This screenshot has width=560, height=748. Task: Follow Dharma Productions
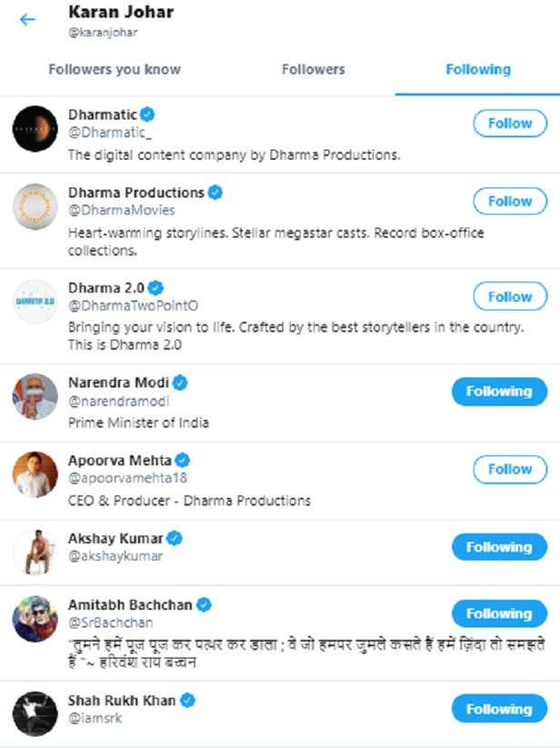point(509,201)
